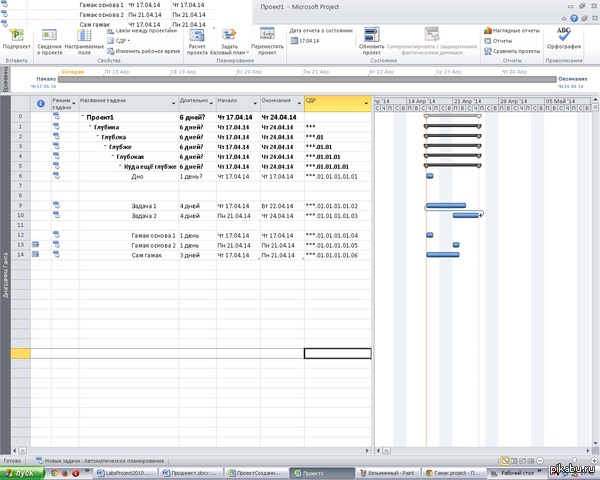Screen dimensions: 600x480
Task: Click the Наглядные отчеты command
Action: tap(514, 30)
